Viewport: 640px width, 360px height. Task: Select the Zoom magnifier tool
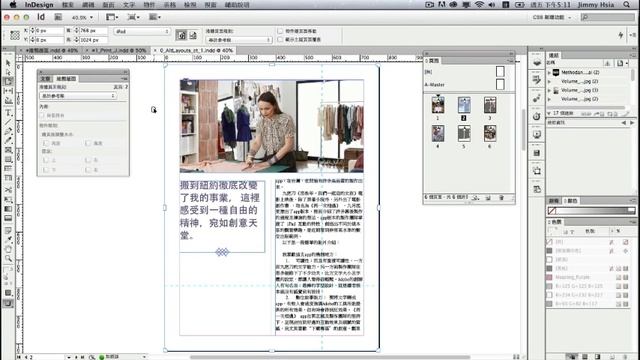8,258
